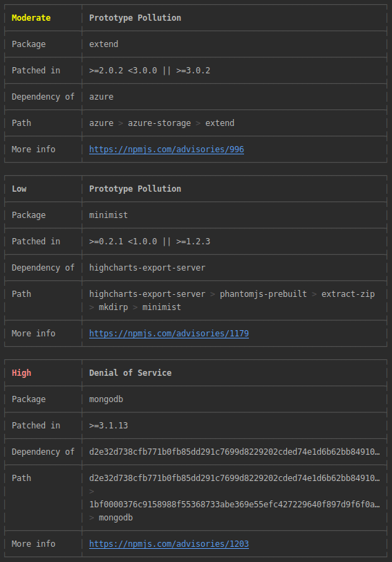Click the 'Denial of Service' title
This screenshot has height=562, width=392.
pyautogui.click(x=130, y=373)
